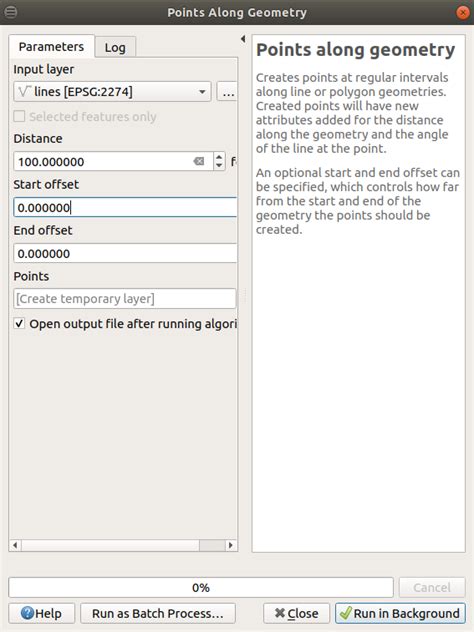Click Run as Batch Process button
Viewport: 474px width, 632px height.
pyautogui.click(x=158, y=613)
